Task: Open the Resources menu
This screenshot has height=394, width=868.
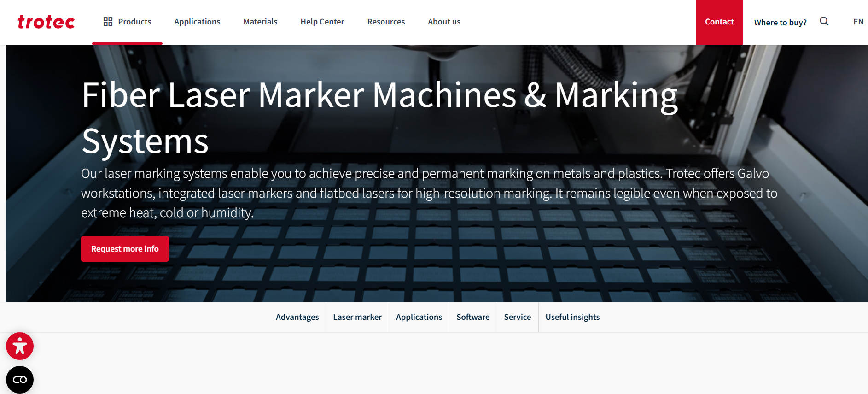Action: (386, 22)
